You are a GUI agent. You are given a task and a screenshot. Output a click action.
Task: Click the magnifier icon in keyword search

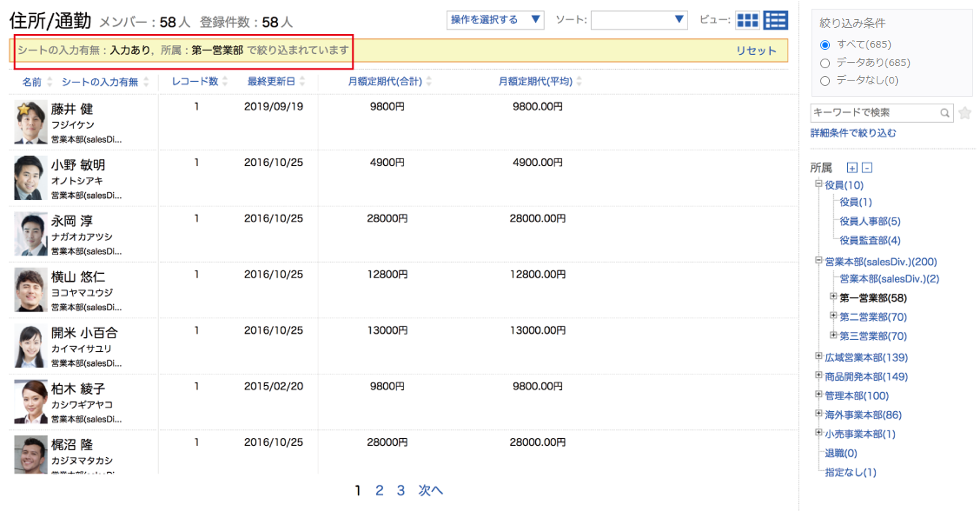(944, 113)
